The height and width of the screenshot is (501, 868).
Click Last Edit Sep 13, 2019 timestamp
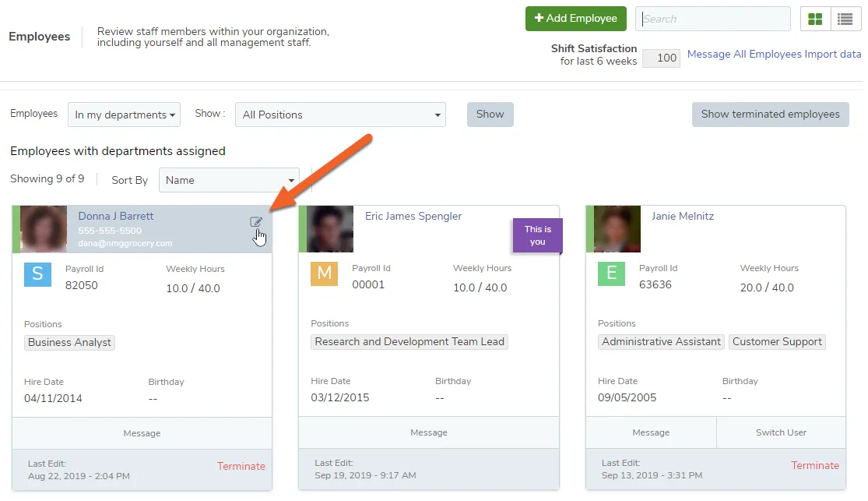point(652,475)
